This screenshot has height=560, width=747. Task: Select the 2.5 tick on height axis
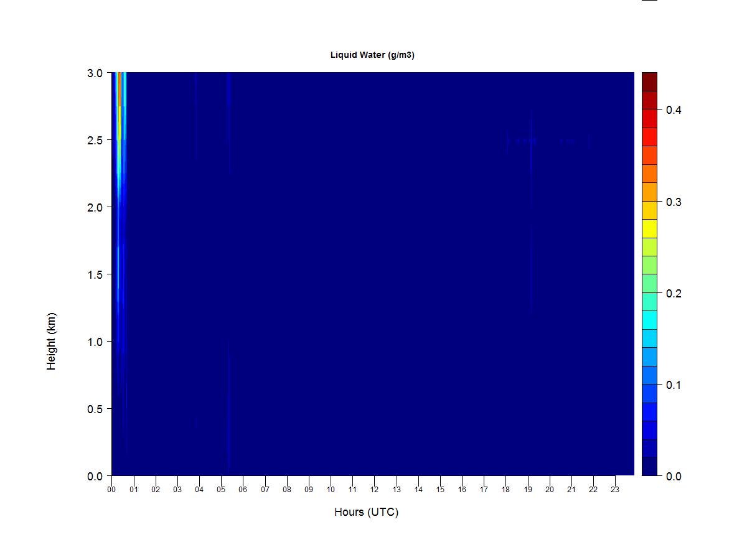[95, 140]
